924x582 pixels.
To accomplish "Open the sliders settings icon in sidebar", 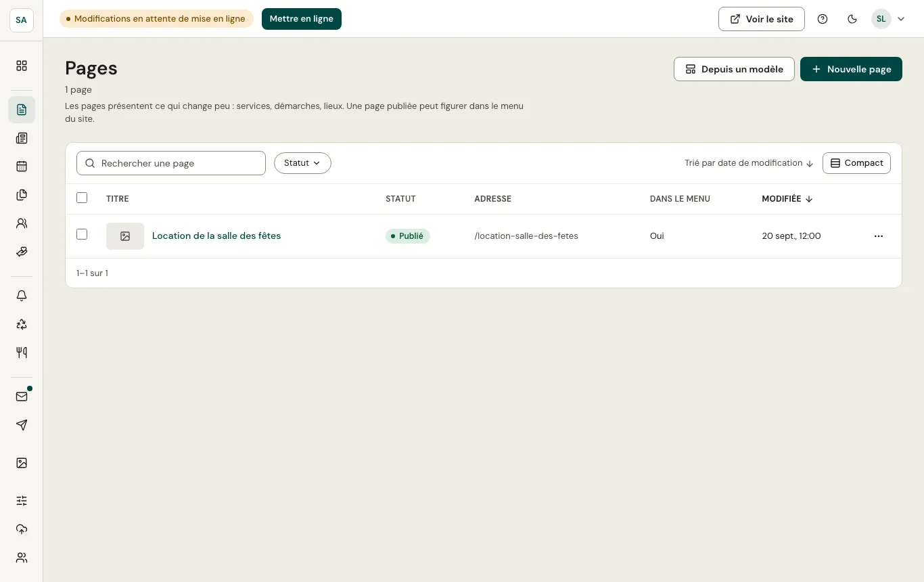I will [x=22, y=501].
